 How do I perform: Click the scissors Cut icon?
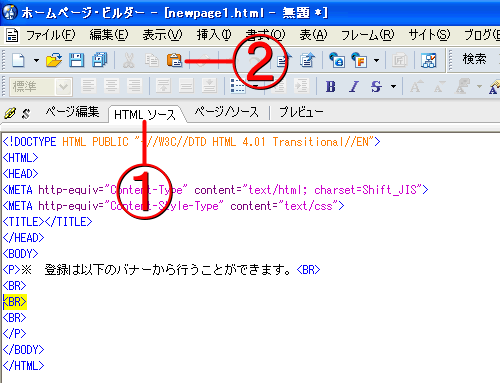click(128, 61)
